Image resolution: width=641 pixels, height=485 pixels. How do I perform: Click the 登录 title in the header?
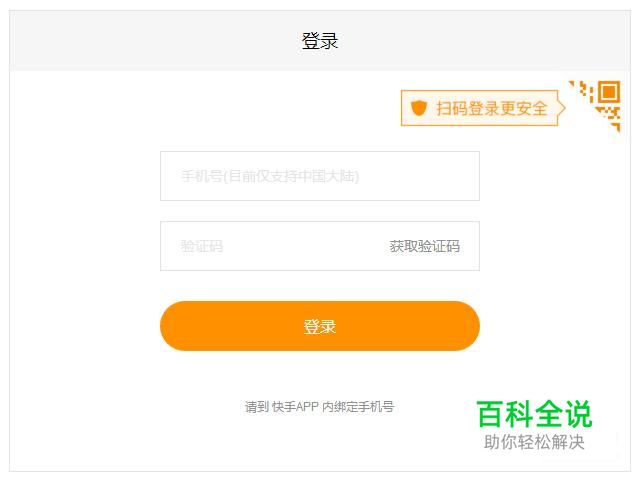[320, 41]
